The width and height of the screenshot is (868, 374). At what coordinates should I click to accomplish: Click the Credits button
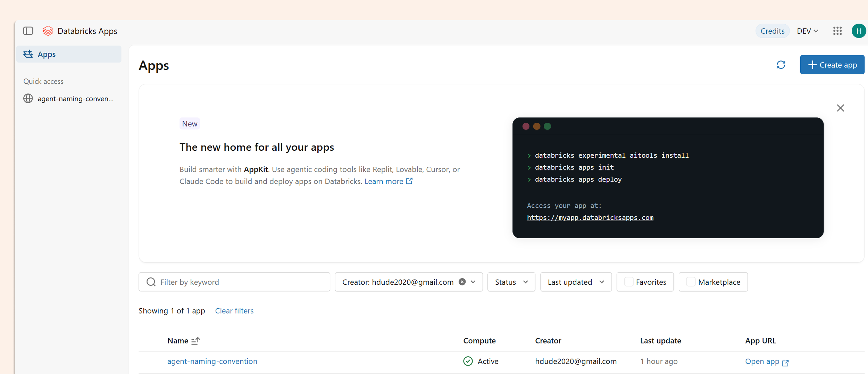coord(772,31)
